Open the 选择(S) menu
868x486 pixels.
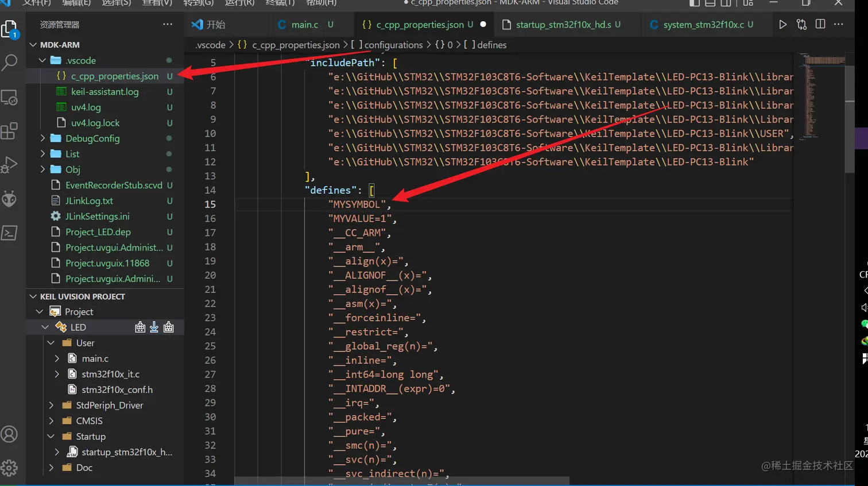click(x=117, y=3)
